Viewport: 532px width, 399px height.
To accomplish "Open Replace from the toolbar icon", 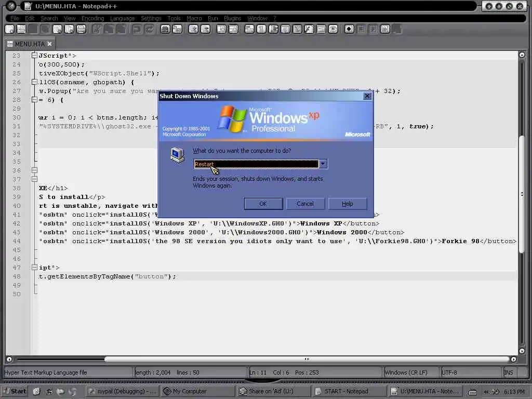I will pos(177,29).
